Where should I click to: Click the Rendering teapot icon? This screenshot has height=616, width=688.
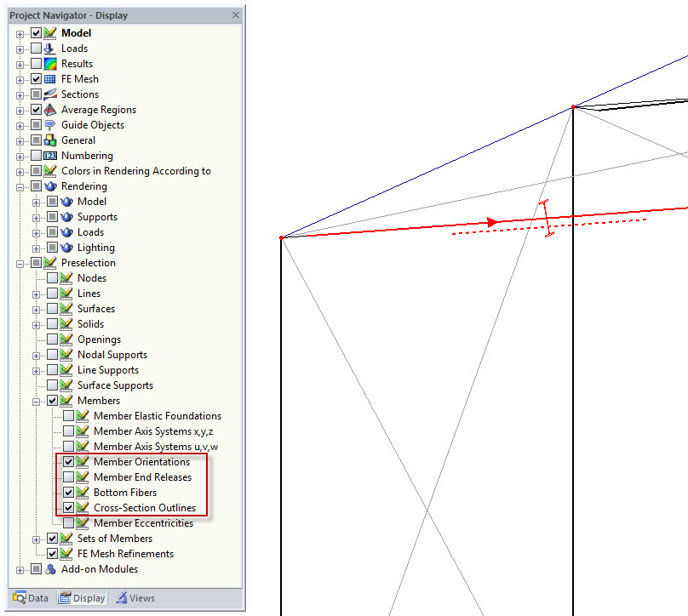pyautogui.click(x=50, y=185)
